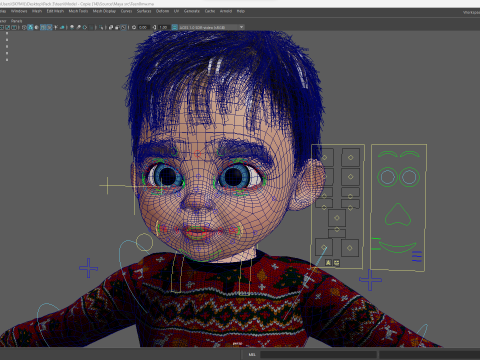The image size is (480, 360).
Task: Click the MEL command line input field
Action: pos(318,354)
